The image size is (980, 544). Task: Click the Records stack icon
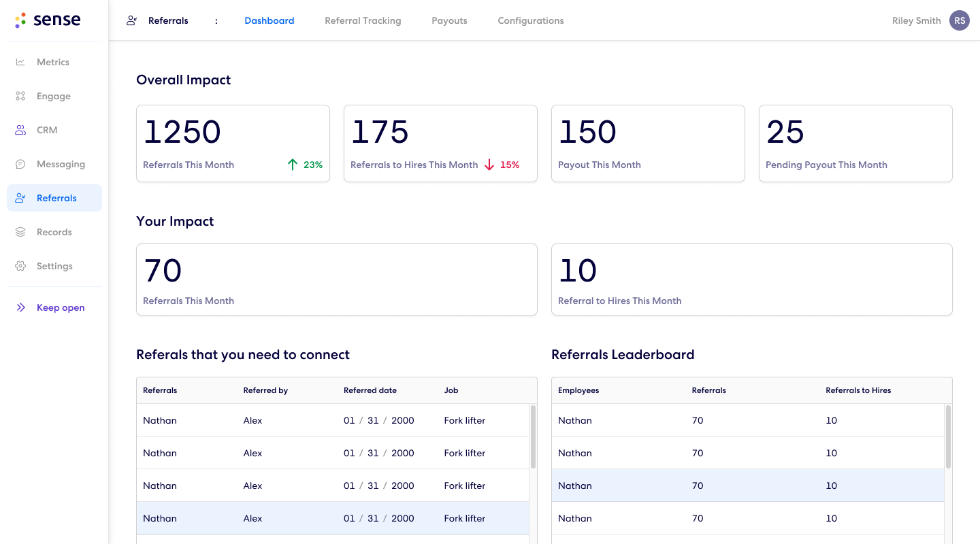click(x=20, y=232)
